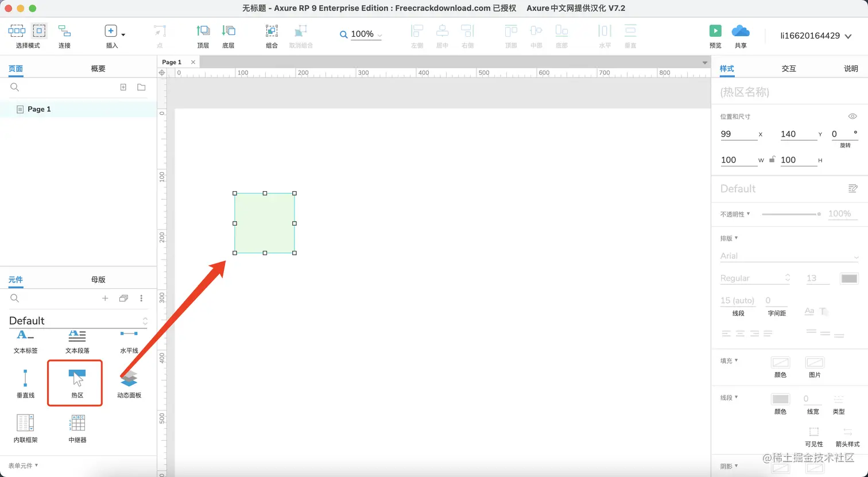
Task: Click the Point (点) tool
Action: pyautogui.click(x=160, y=31)
